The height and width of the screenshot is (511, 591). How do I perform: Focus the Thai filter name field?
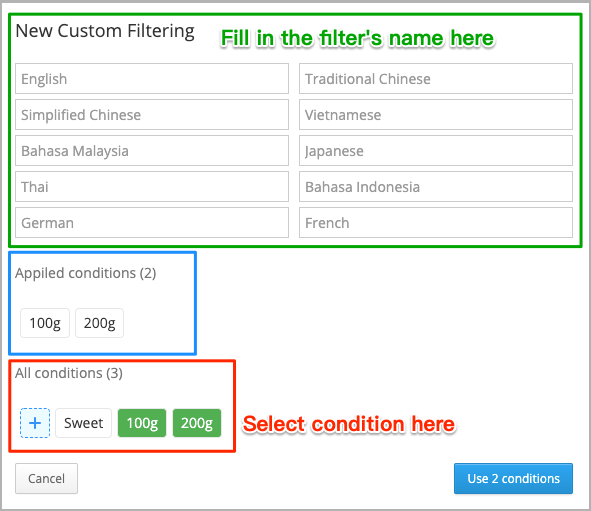[x=152, y=187]
